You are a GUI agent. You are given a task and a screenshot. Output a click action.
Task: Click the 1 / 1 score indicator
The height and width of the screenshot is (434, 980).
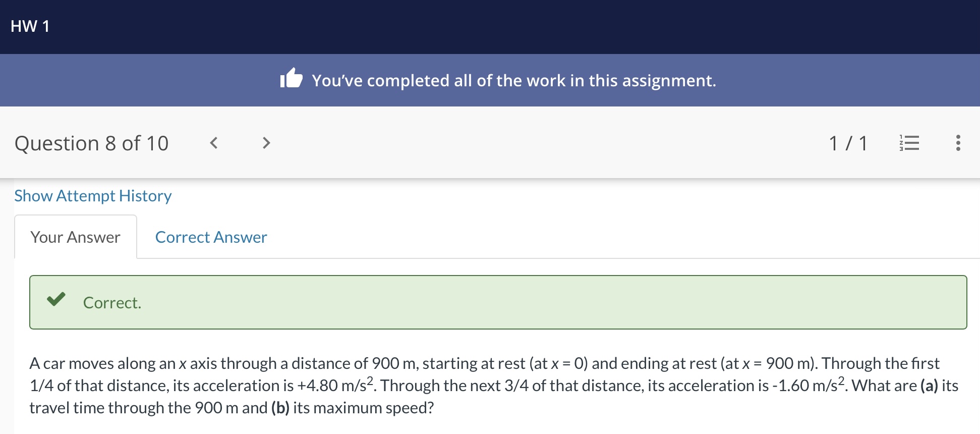848,143
